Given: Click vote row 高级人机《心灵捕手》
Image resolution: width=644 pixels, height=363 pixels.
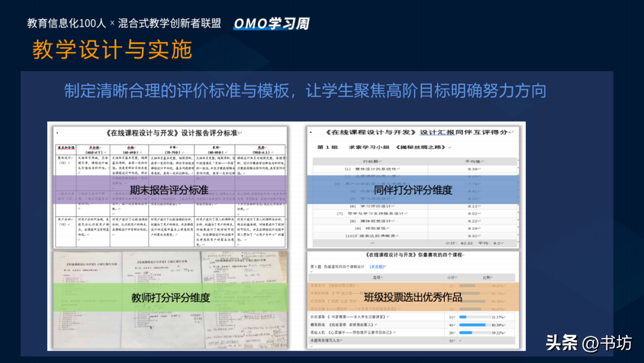Looking at the screenshot, I should 412,333.
